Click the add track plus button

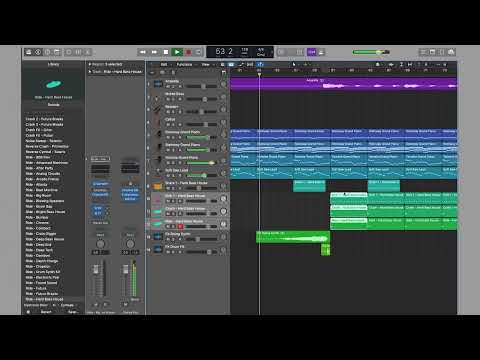click(x=152, y=72)
